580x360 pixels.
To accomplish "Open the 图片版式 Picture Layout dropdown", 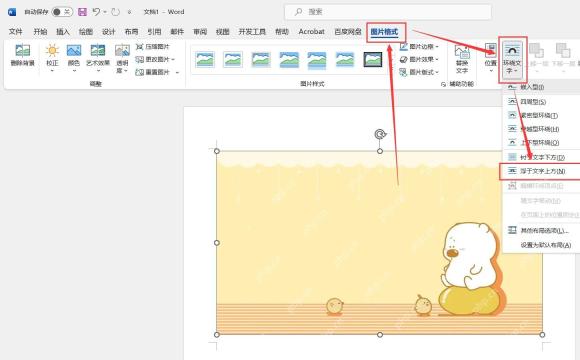I will pyautogui.click(x=419, y=72).
